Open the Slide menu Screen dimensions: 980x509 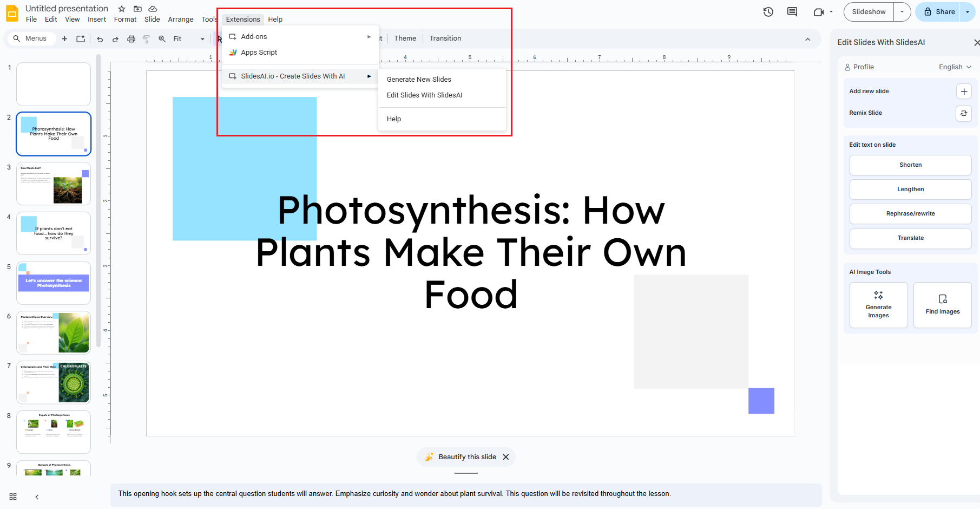point(152,19)
